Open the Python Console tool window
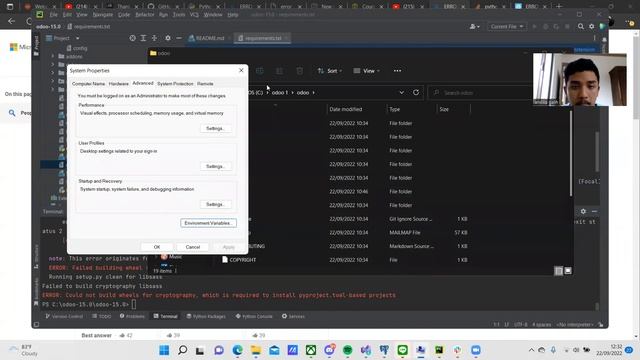 (254, 316)
